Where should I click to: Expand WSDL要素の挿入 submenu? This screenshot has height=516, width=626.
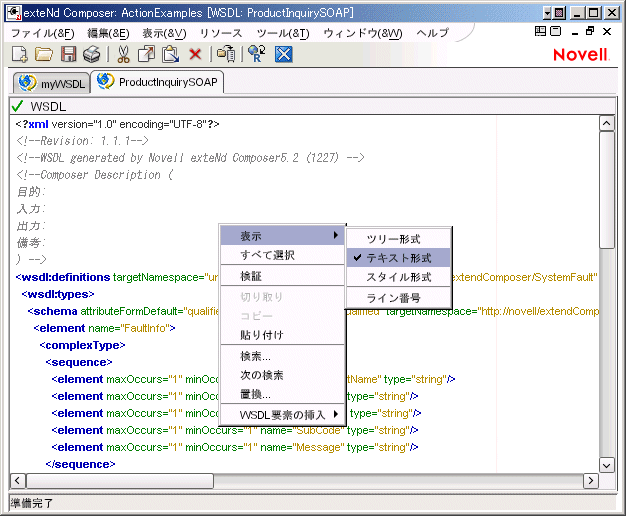[282, 415]
